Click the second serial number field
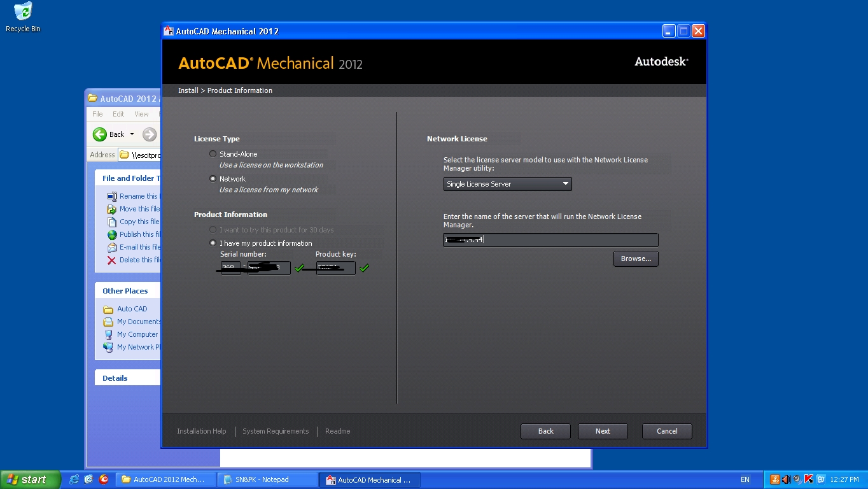Image resolution: width=868 pixels, height=489 pixels. point(269,268)
